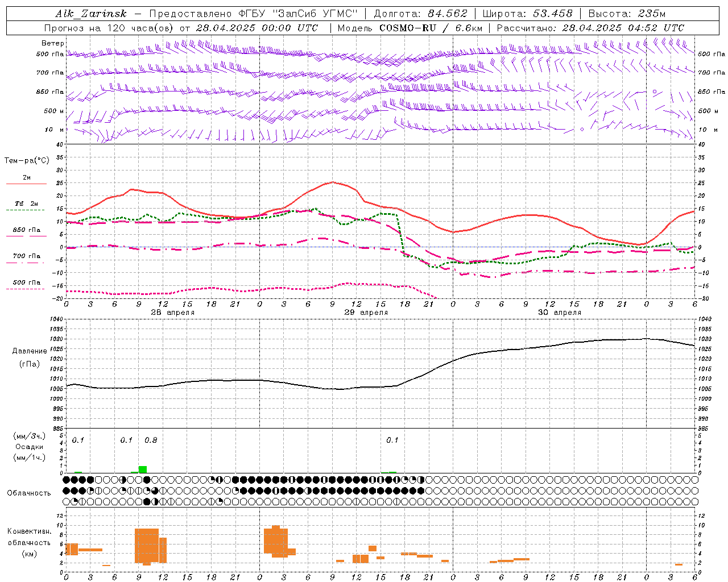The width and height of the screenshot is (728, 582).
Task: Click the tall green precipitation bar under 0.8
Action: [x=143, y=469]
